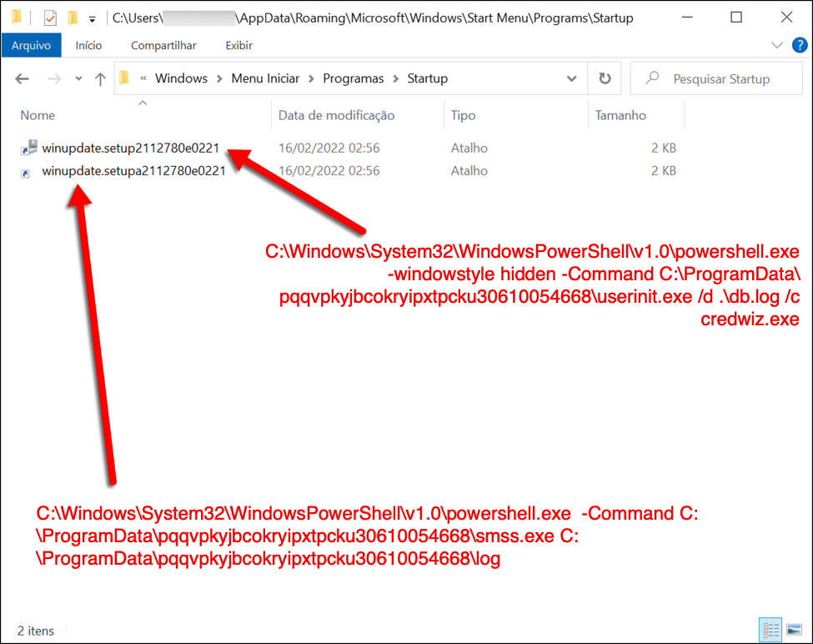This screenshot has height=644, width=813.
Task: Click the Up one level arrow
Action: tap(100, 79)
